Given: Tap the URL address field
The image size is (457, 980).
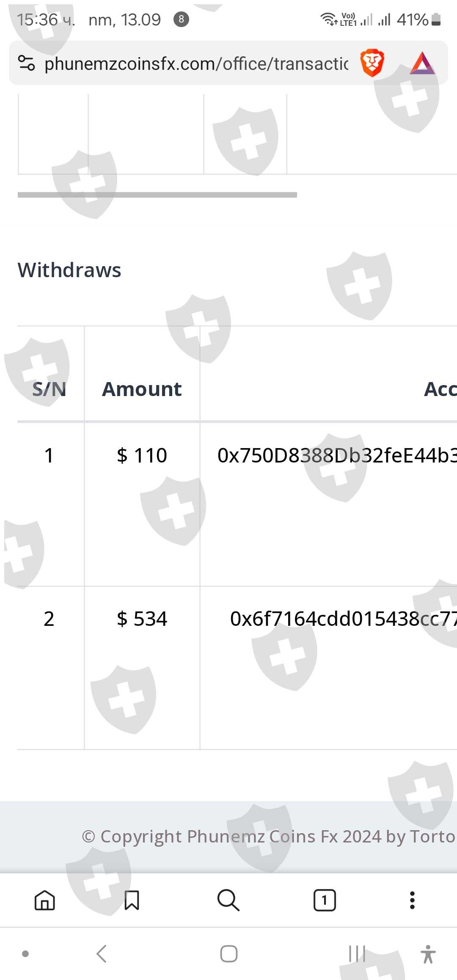Looking at the screenshot, I should pos(196,63).
